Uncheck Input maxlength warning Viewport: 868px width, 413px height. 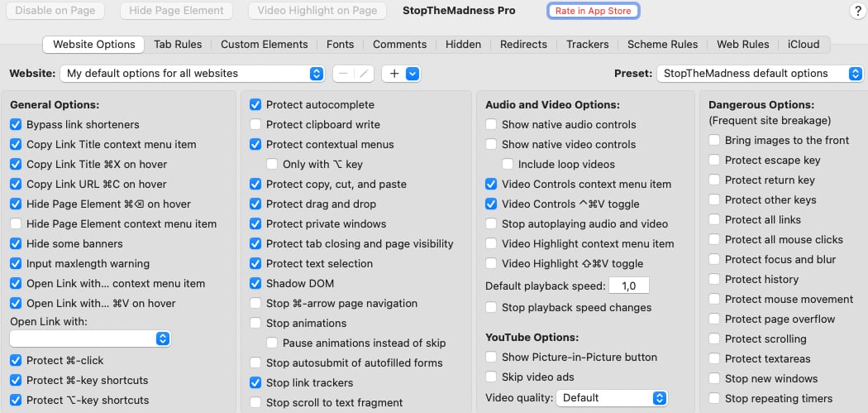tap(16, 264)
